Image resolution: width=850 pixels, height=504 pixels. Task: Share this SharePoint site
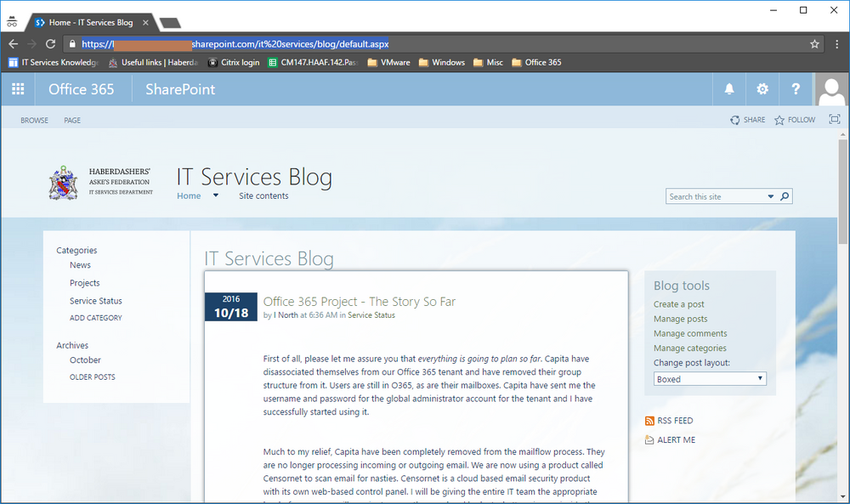pyautogui.click(x=747, y=120)
